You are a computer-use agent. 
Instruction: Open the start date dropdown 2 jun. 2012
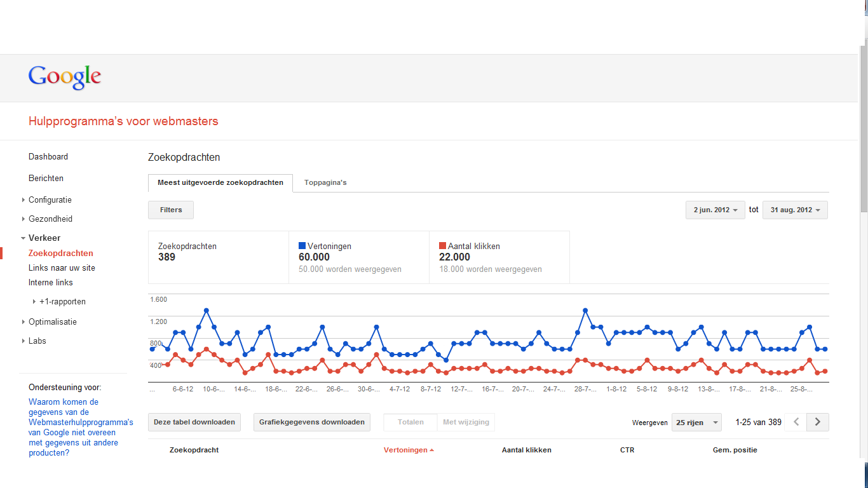click(715, 210)
